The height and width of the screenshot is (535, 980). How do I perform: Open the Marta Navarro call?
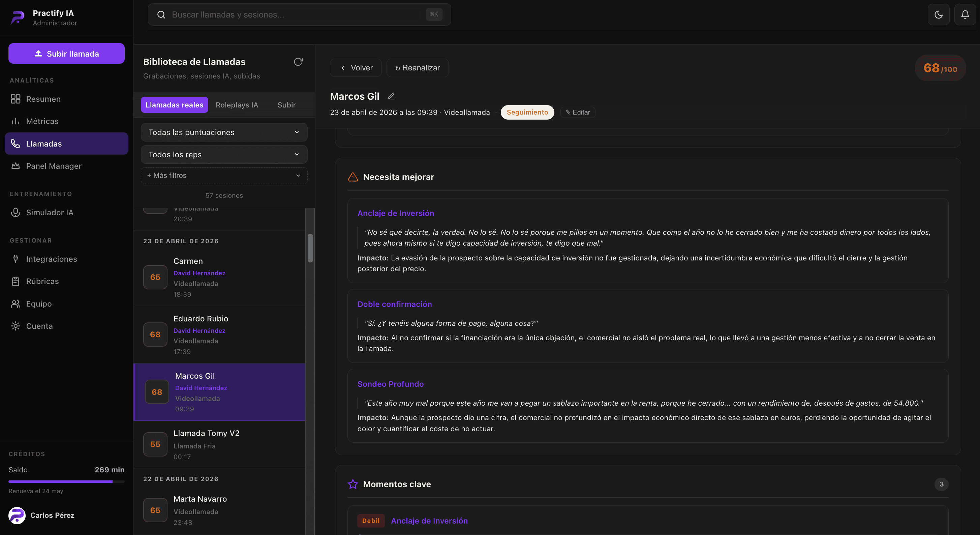219,511
